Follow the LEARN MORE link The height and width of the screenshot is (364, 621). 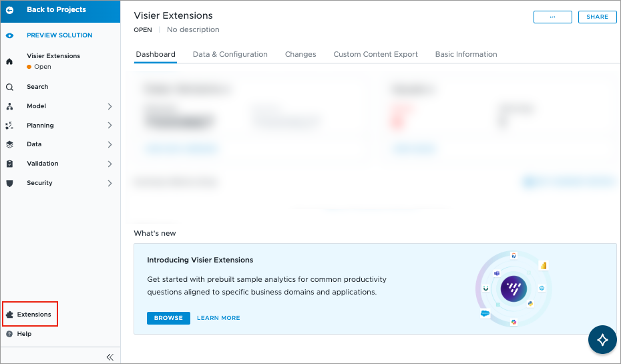[x=218, y=318]
